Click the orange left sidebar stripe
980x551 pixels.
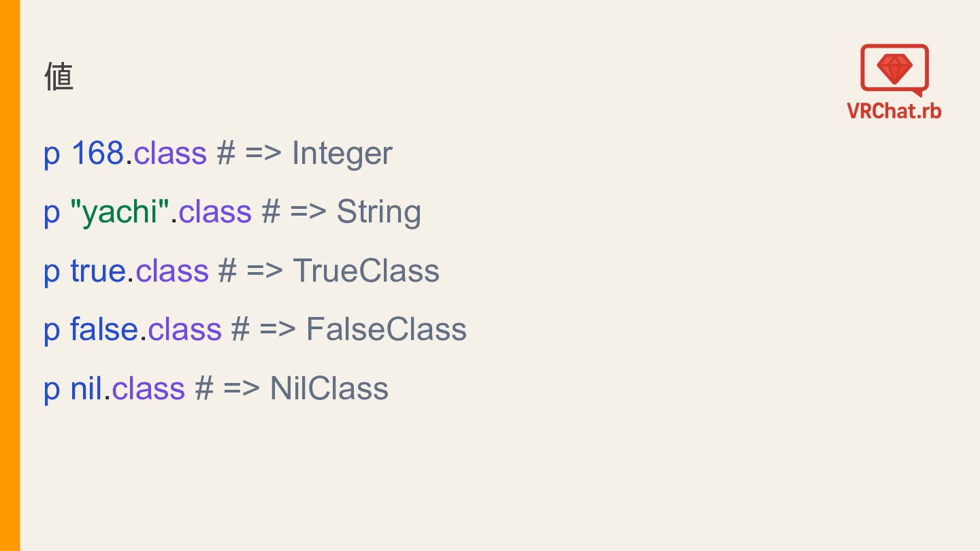pyautogui.click(x=10, y=275)
